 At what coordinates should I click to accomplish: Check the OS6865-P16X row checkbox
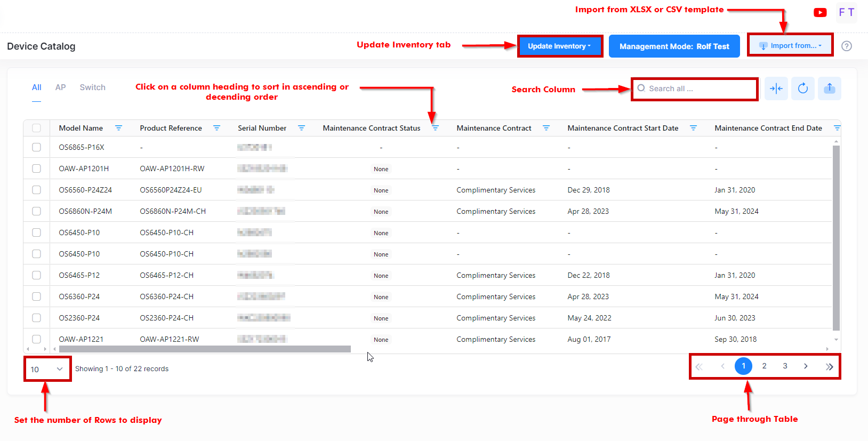pos(36,147)
